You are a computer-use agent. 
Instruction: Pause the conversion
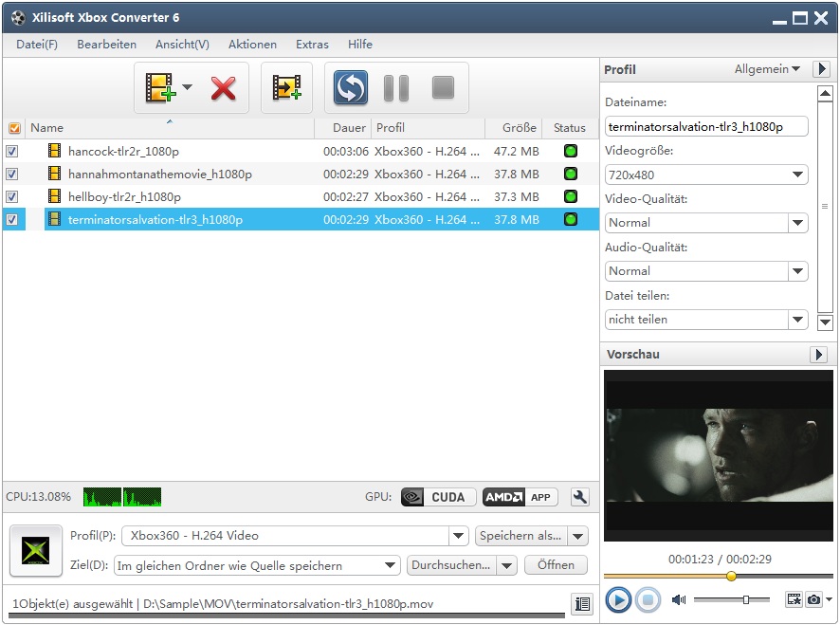(396, 88)
